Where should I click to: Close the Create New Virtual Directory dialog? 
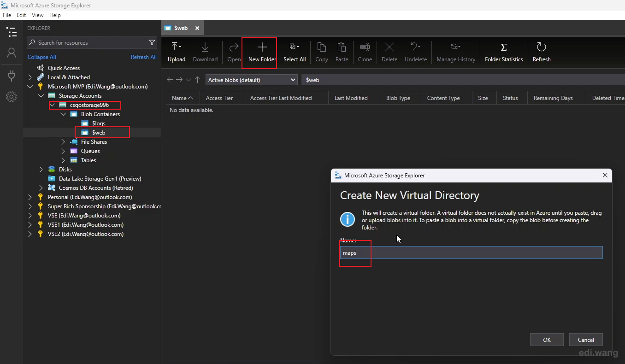tap(605, 175)
